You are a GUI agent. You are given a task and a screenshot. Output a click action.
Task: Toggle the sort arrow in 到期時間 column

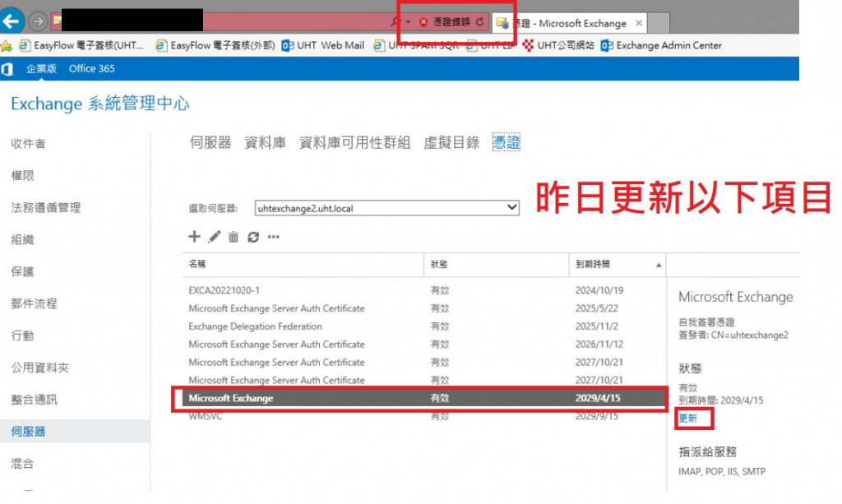(x=659, y=265)
